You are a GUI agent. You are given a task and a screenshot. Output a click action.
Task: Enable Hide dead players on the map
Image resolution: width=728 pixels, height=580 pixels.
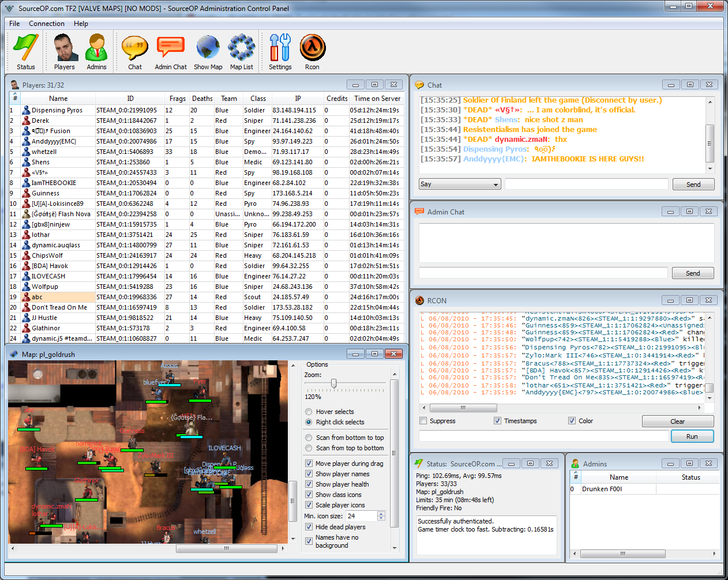pyautogui.click(x=310, y=526)
